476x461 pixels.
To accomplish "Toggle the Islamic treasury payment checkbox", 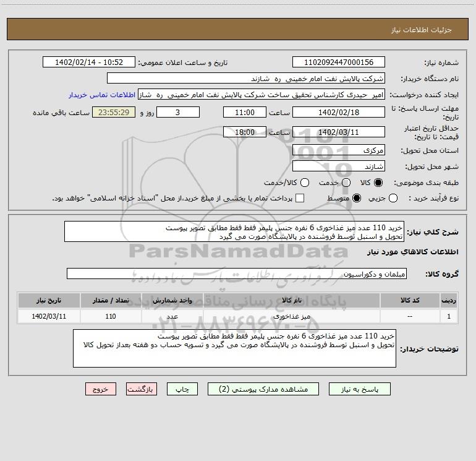I will (x=300, y=198).
